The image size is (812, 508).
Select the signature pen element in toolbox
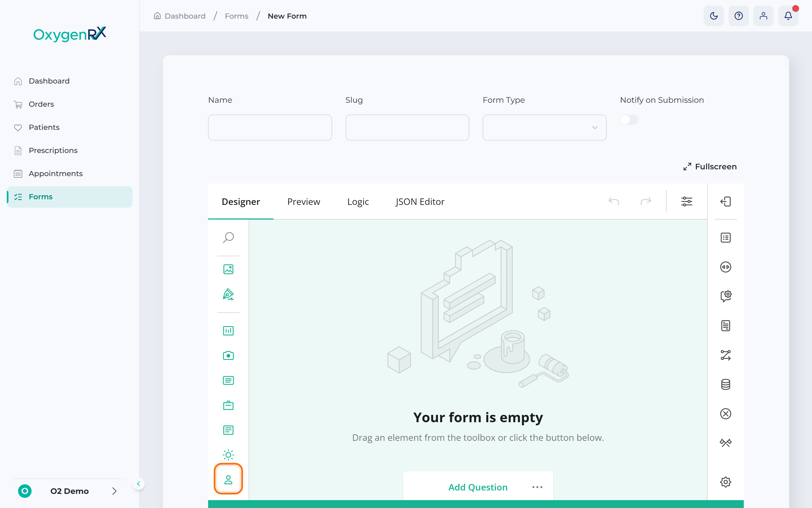[x=228, y=294]
